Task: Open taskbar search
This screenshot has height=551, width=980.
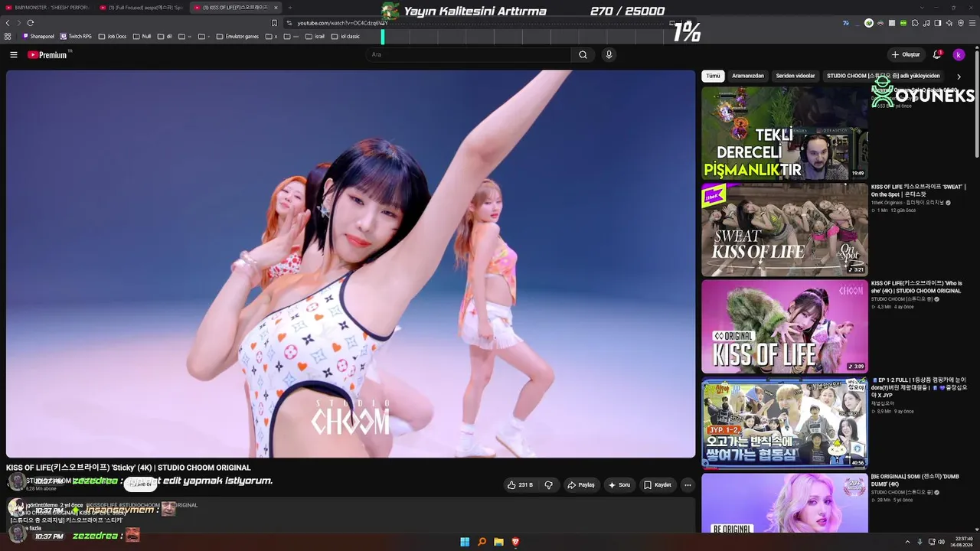Action: [482, 542]
